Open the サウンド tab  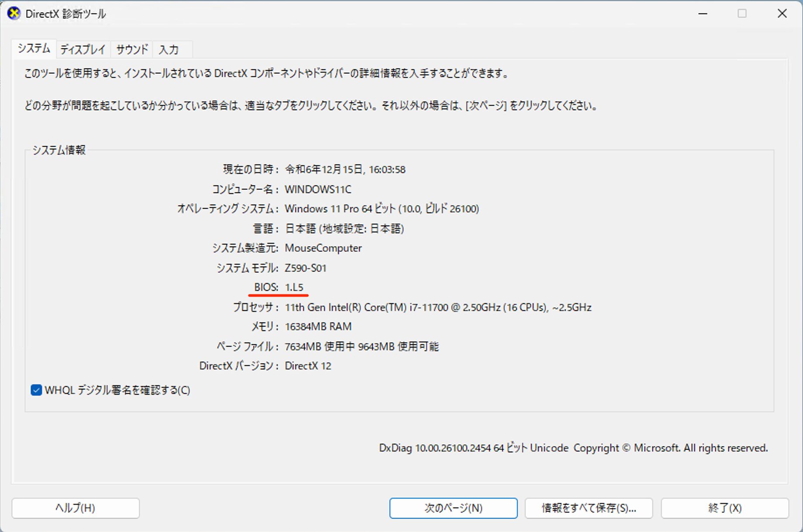[131, 49]
